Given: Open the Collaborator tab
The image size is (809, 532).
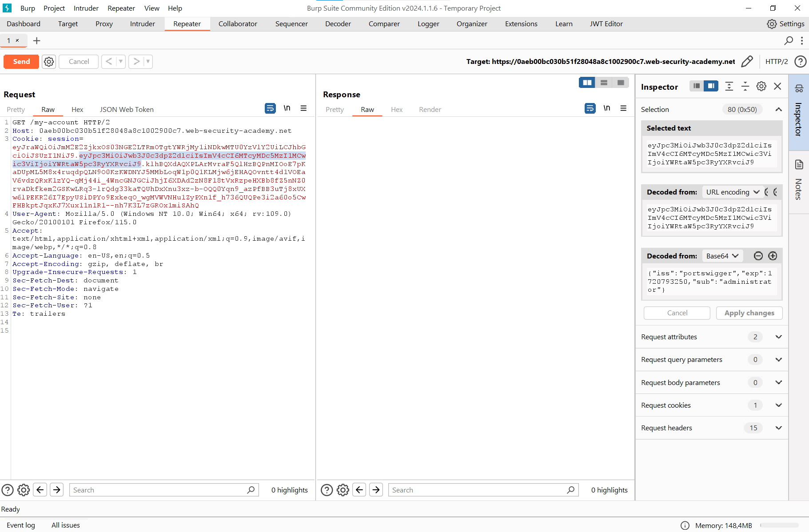Looking at the screenshot, I should [238, 24].
